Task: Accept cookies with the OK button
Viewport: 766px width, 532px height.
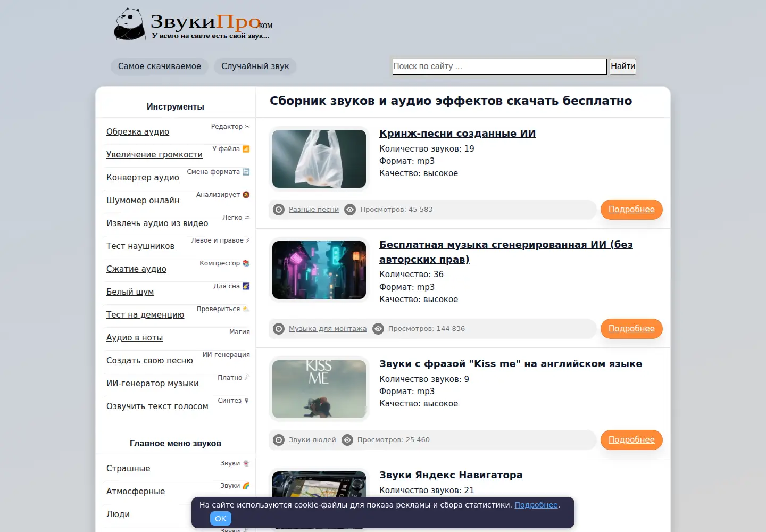Action: (x=221, y=519)
